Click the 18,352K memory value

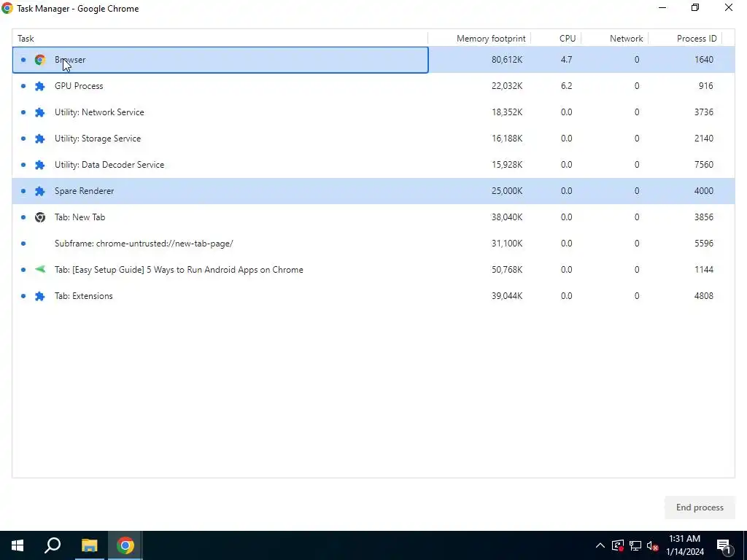507,112
